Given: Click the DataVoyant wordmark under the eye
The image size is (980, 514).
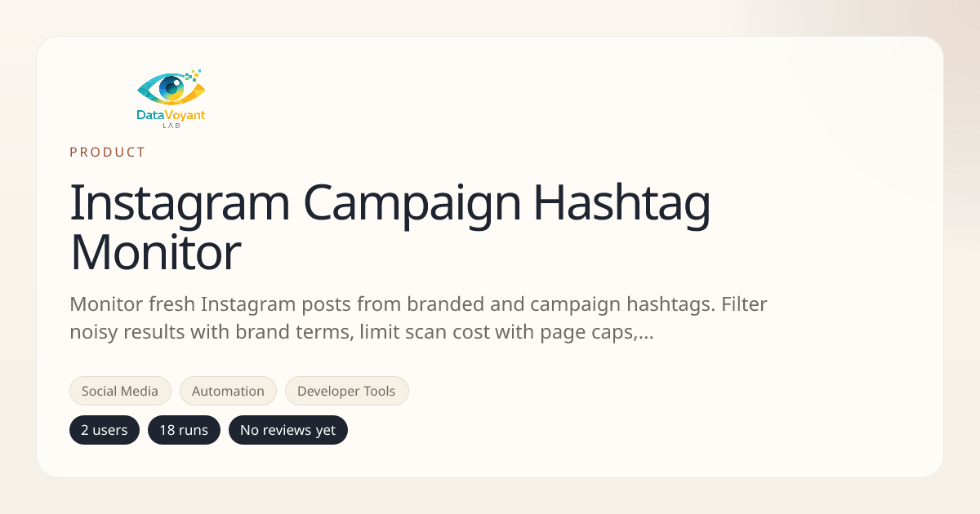Looking at the screenshot, I should pos(171,116).
